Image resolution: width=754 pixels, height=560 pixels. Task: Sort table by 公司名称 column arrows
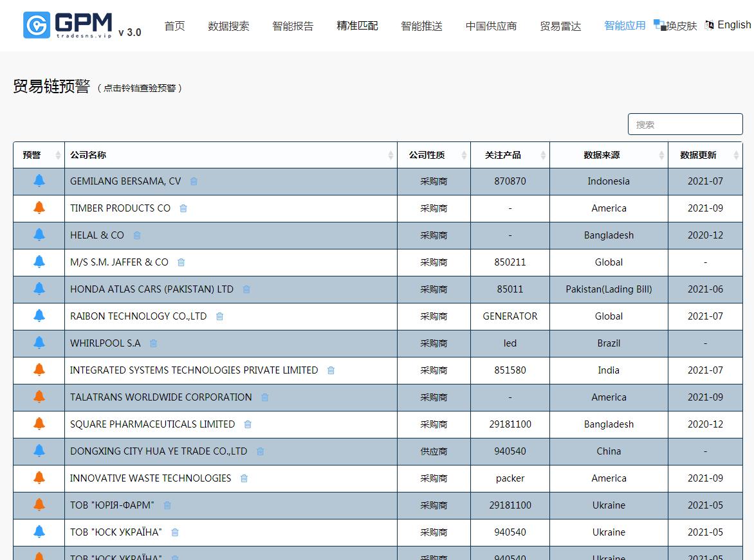coord(391,155)
